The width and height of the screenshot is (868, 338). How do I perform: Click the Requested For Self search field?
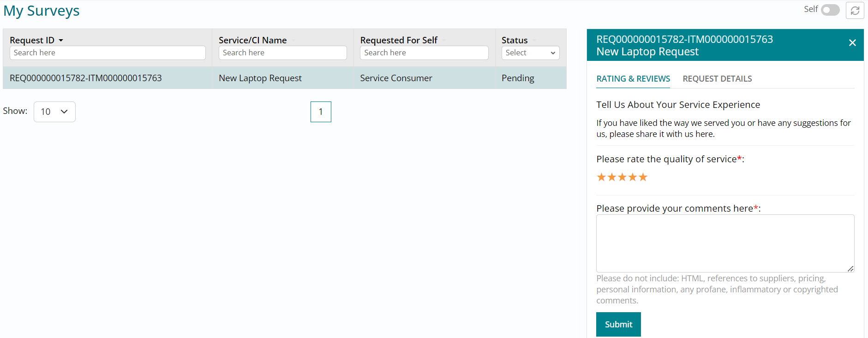[x=424, y=53]
